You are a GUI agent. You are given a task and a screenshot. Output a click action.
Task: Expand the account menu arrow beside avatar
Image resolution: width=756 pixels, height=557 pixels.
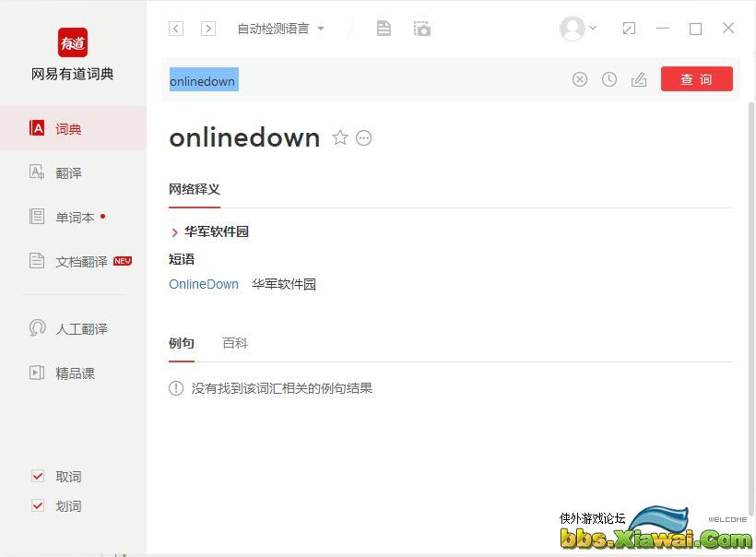coord(593,28)
